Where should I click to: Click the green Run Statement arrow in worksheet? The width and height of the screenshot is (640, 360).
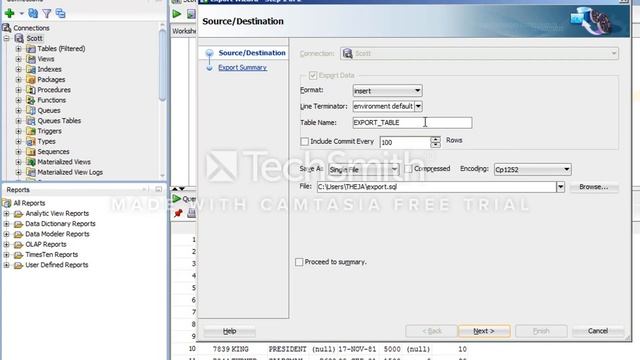(x=177, y=14)
